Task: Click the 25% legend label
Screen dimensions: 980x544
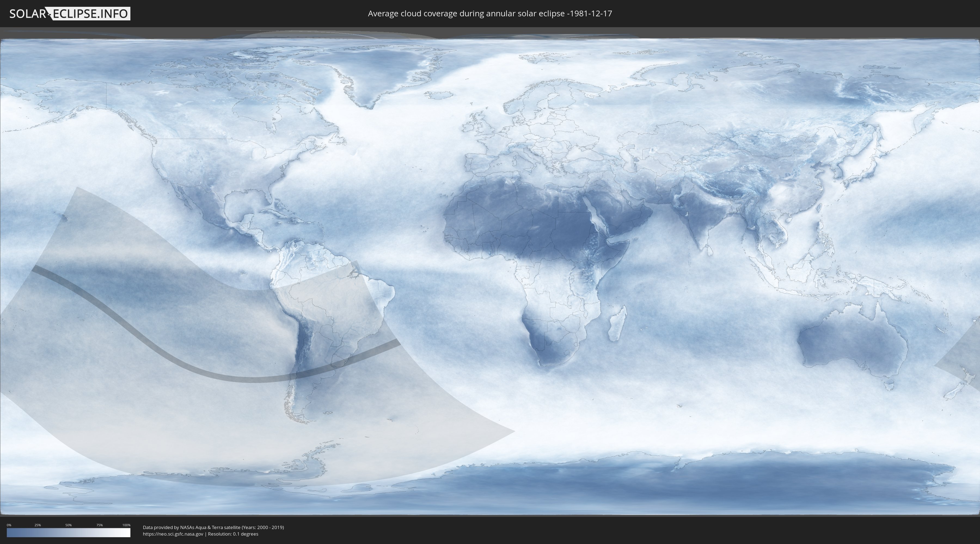Action: 38,525
